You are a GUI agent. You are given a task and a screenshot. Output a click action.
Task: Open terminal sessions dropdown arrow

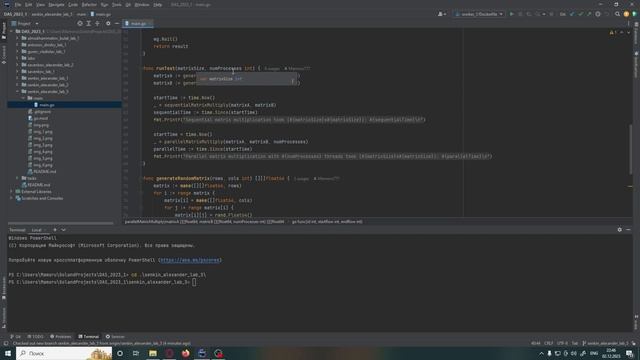63,230
